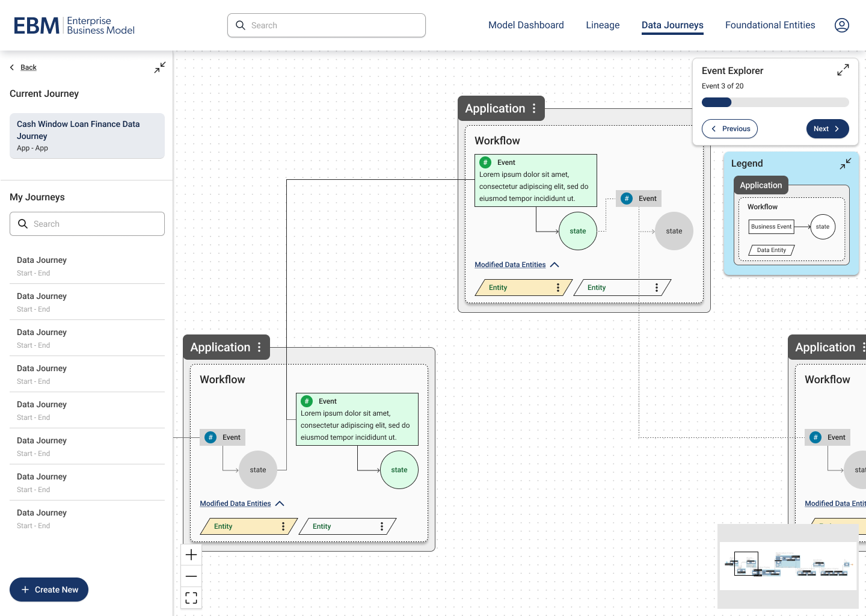Go Back from current journey

(23, 67)
